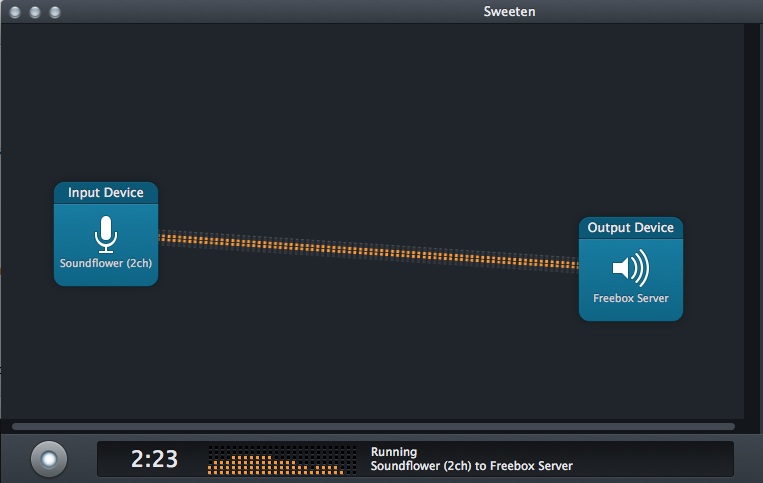The height and width of the screenshot is (483, 763).
Task: Select the Input Device block header
Action: pyautogui.click(x=105, y=193)
